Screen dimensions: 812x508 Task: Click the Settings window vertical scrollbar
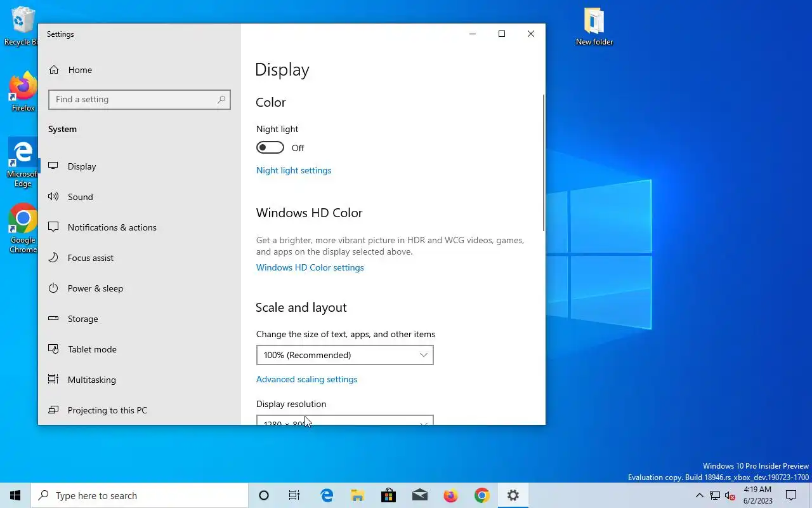pos(544,163)
